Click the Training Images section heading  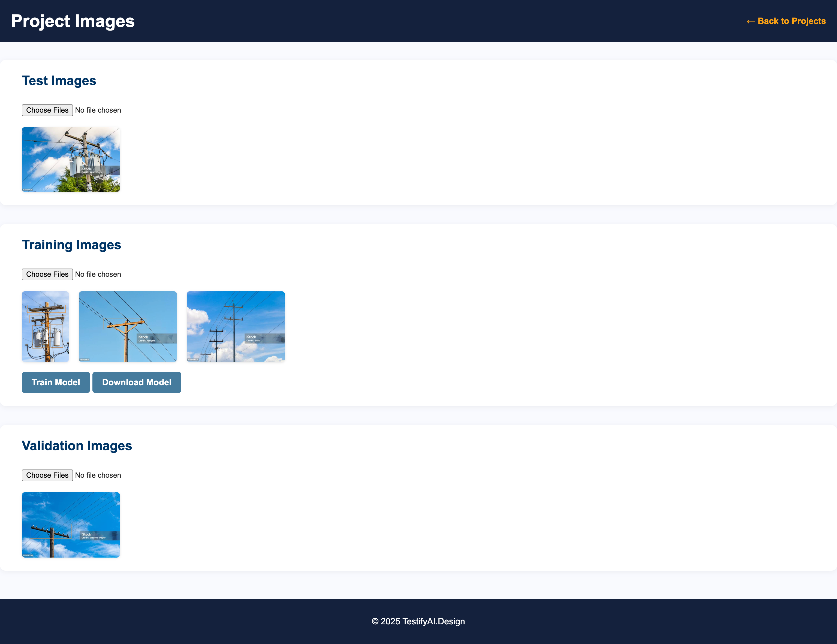[71, 245]
